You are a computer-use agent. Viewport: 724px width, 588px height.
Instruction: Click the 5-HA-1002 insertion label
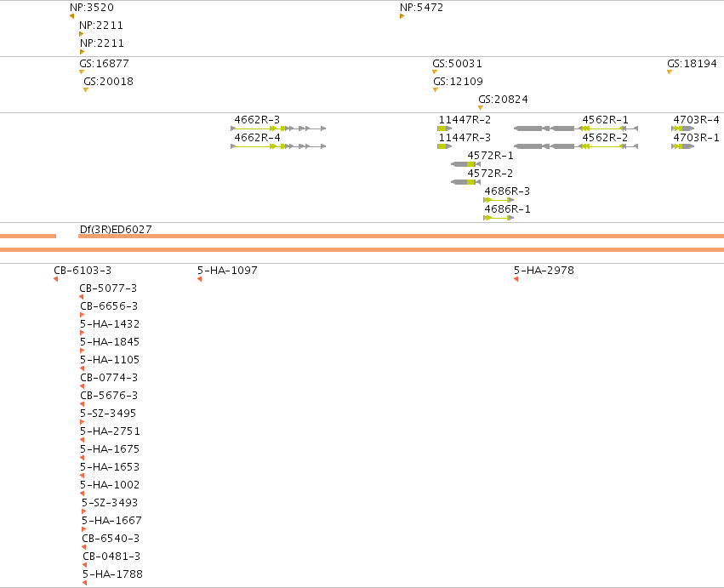coord(110,485)
